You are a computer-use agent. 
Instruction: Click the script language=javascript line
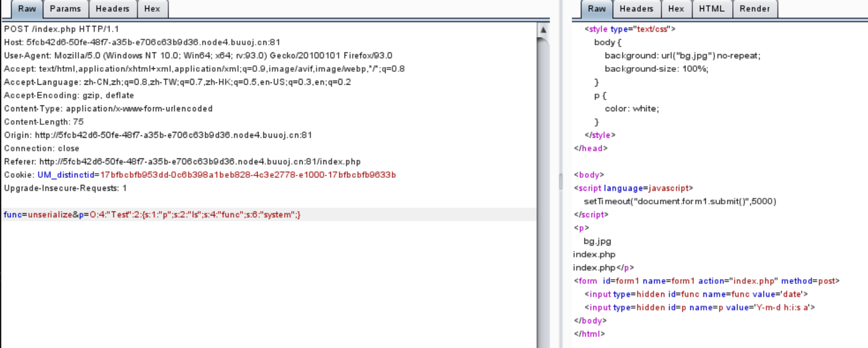tap(634, 188)
